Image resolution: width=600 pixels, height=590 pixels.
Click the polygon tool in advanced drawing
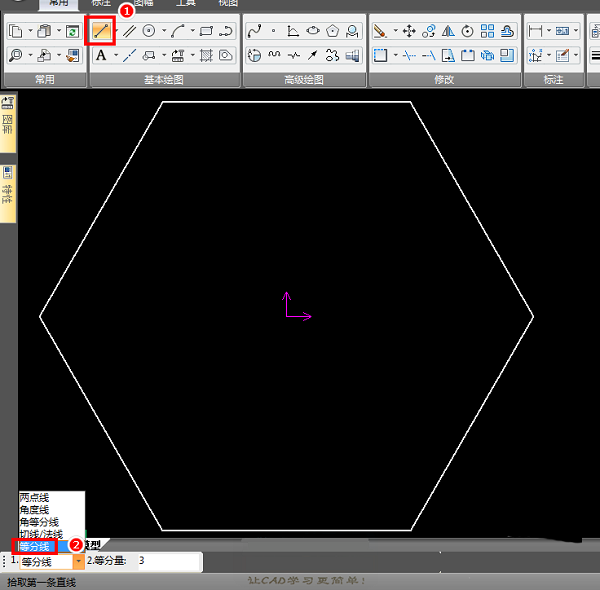pos(332,31)
